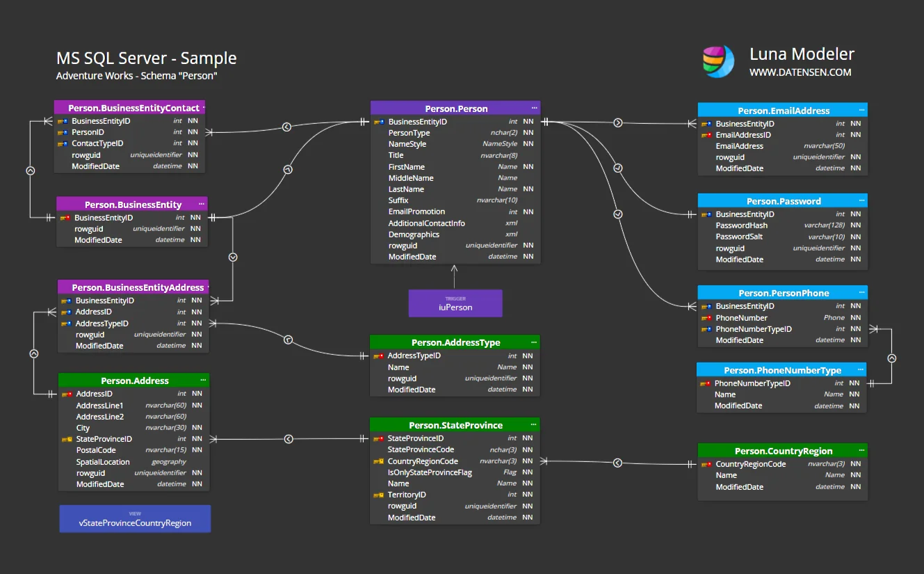
Task: Click primary key icon beside StateProvinceID in Person.StateProvince
Action: point(379,439)
